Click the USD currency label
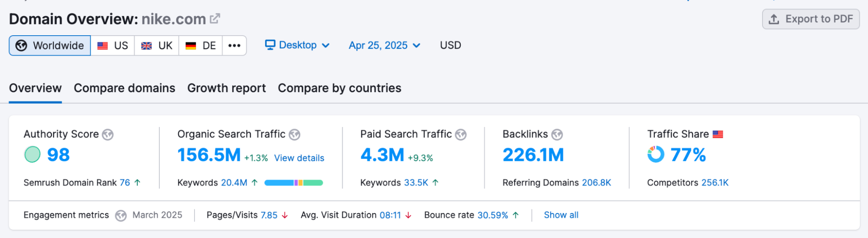 point(451,45)
